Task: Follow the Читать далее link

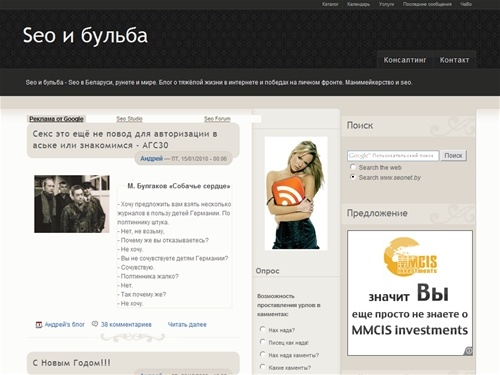Action: click(x=187, y=324)
